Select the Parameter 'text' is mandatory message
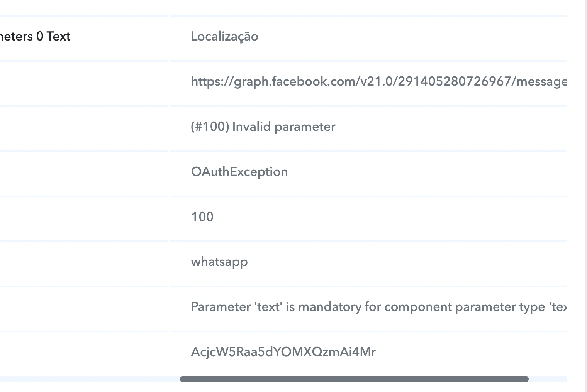This screenshot has width=587, height=392. click(x=379, y=307)
